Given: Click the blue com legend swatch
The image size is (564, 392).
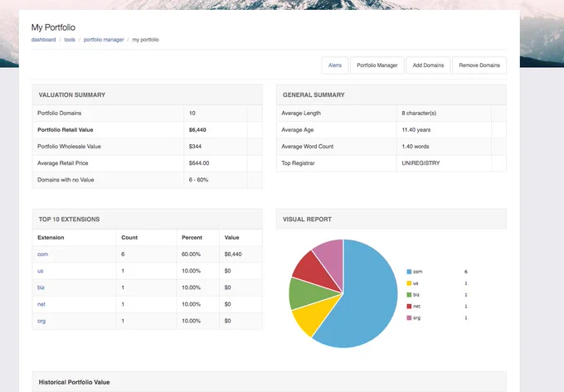Looking at the screenshot, I should [x=409, y=272].
